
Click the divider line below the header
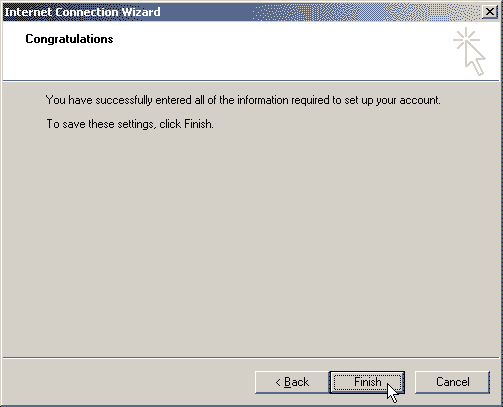[251, 80]
